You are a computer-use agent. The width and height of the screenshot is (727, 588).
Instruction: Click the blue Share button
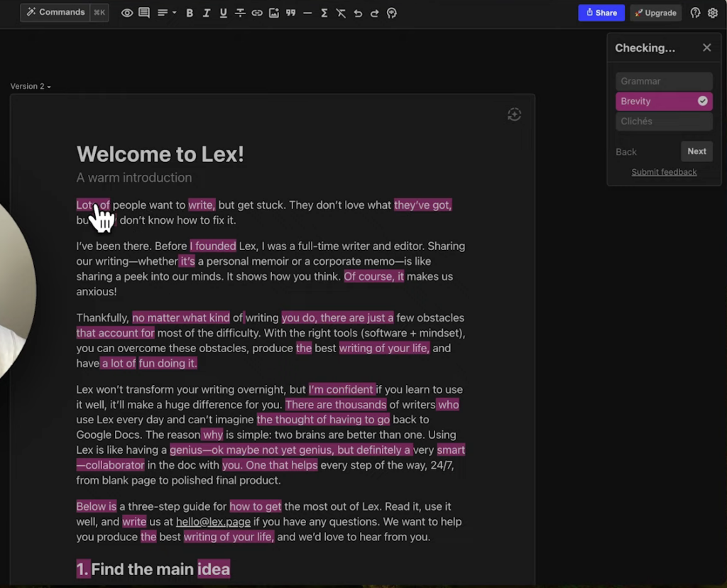coord(601,13)
